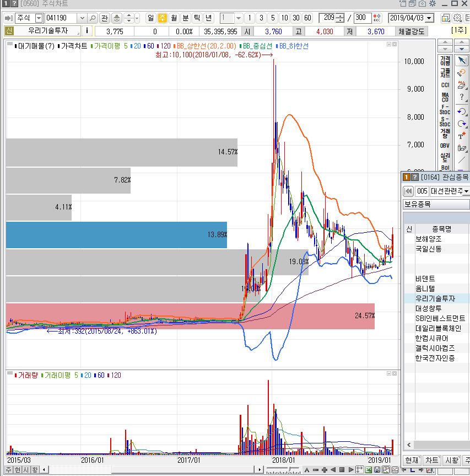
Task: Open the question mark help tool
Action: [462, 98]
